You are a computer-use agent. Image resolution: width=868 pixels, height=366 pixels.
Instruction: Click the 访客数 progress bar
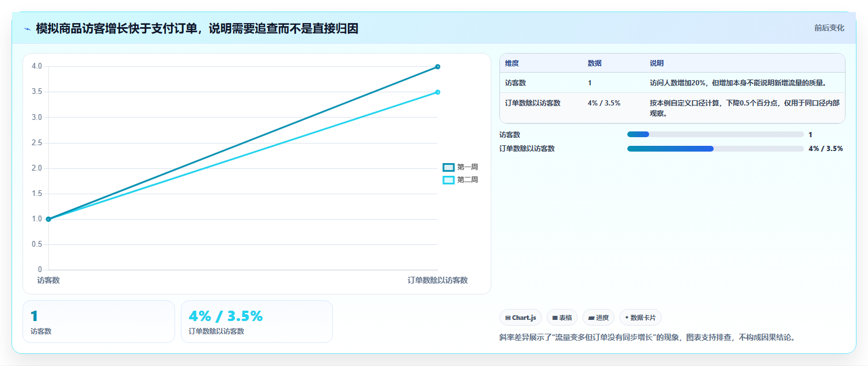(715, 134)
